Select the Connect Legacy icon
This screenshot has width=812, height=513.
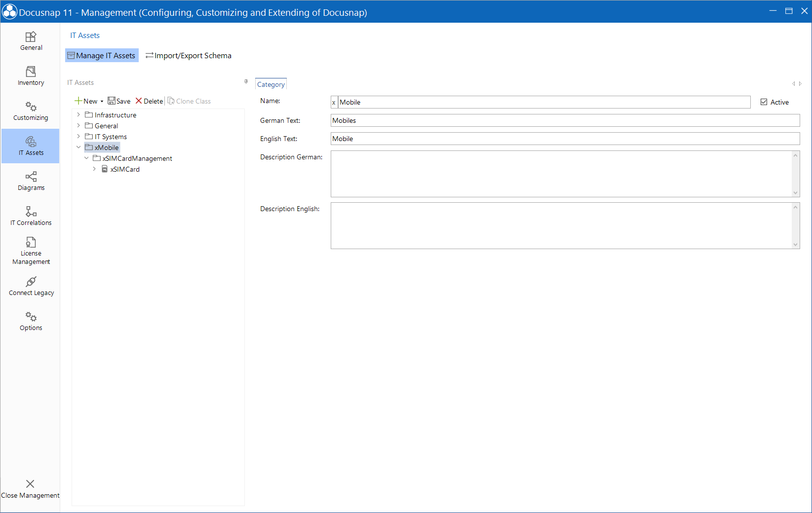(31, 285)
